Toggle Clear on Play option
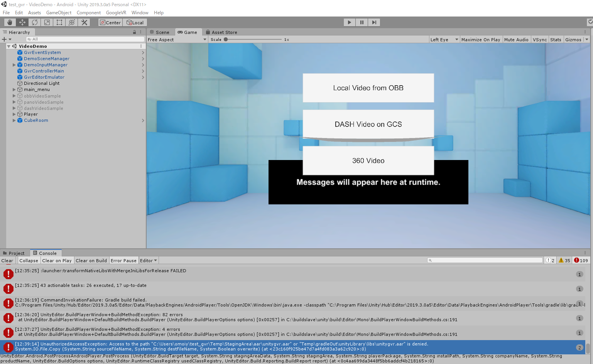Viewport: 593px width, 364px height. coord(57,261)
